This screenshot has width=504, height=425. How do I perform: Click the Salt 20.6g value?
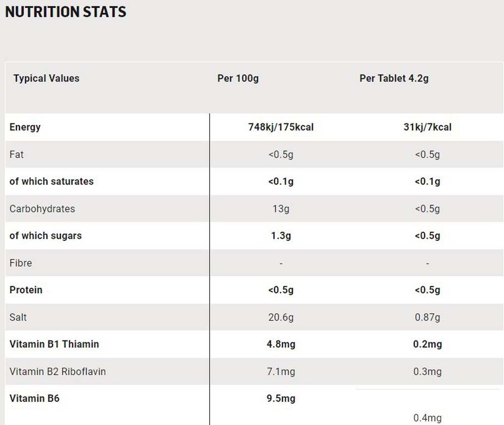click(281, 317)
